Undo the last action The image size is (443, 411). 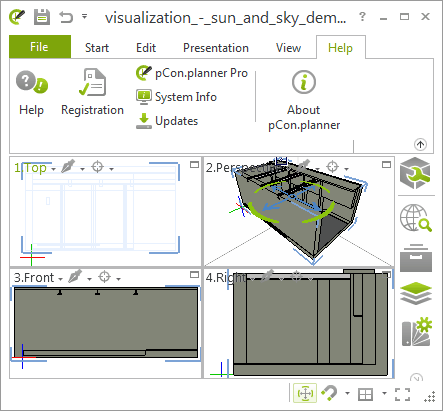click(x=66, y=17)
